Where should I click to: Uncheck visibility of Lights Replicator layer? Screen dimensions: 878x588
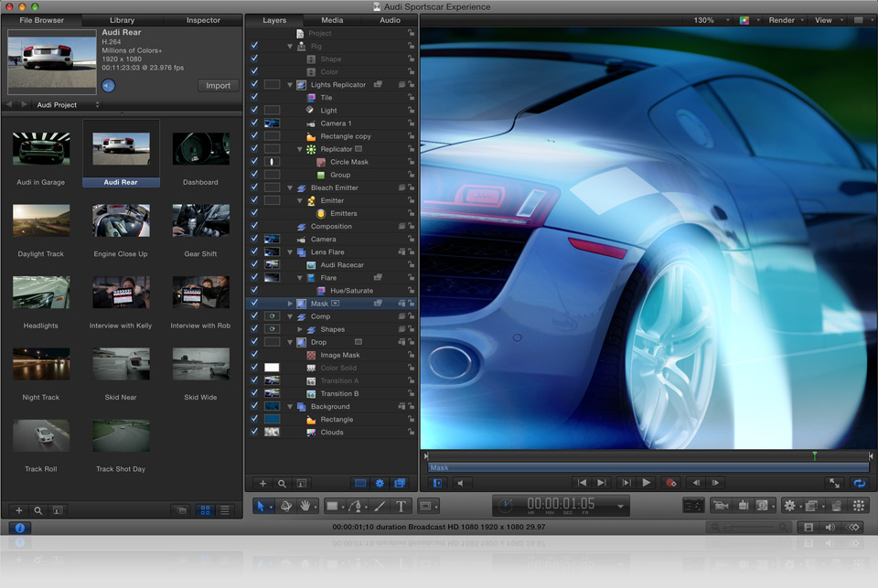255,84
